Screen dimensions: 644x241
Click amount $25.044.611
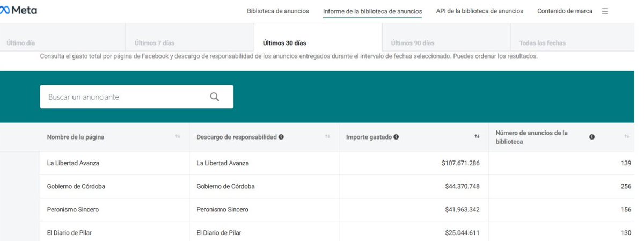tap(462, 233)
